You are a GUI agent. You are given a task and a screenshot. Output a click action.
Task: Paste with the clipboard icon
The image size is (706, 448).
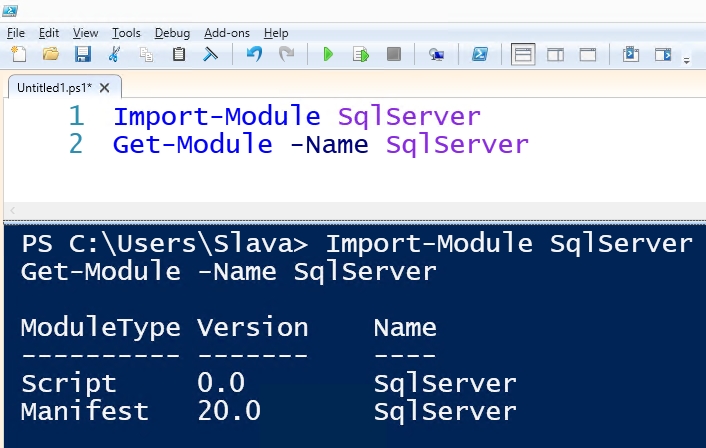point(179,54)
